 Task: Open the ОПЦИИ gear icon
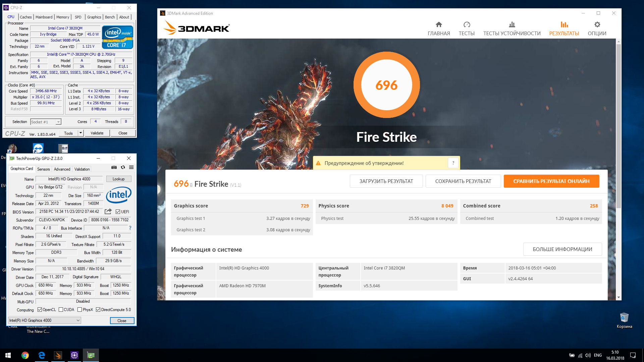click(x=597, y=24)
